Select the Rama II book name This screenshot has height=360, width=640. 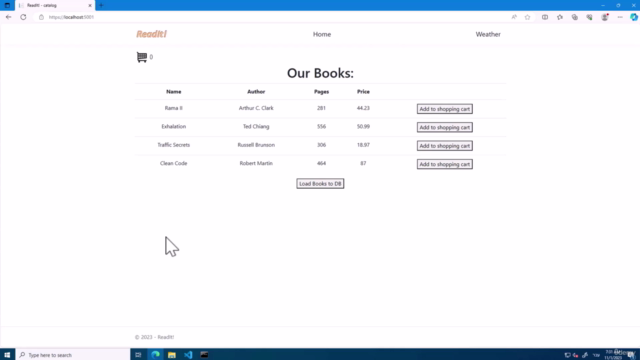click(173, 108)
